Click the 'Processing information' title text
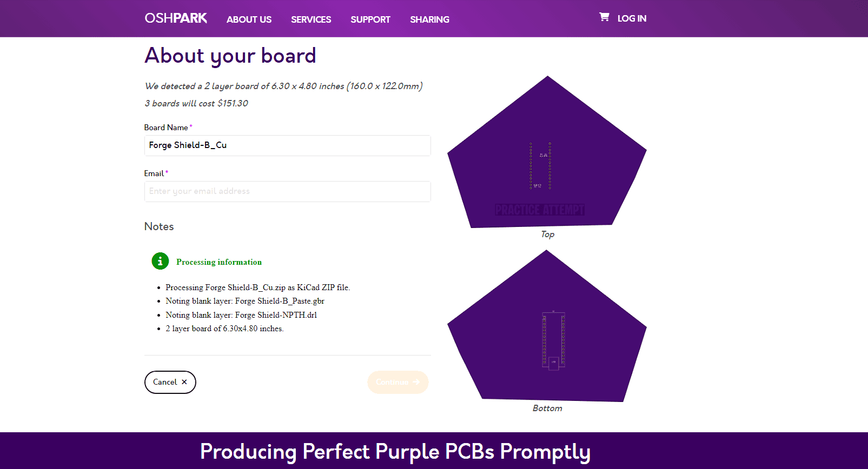This screenshot has width=868, height=469. tap(219, 262)
